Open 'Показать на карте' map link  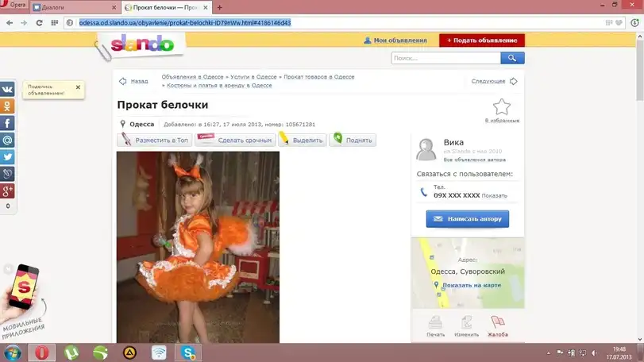pyautogui.click(x=472, y=285)
